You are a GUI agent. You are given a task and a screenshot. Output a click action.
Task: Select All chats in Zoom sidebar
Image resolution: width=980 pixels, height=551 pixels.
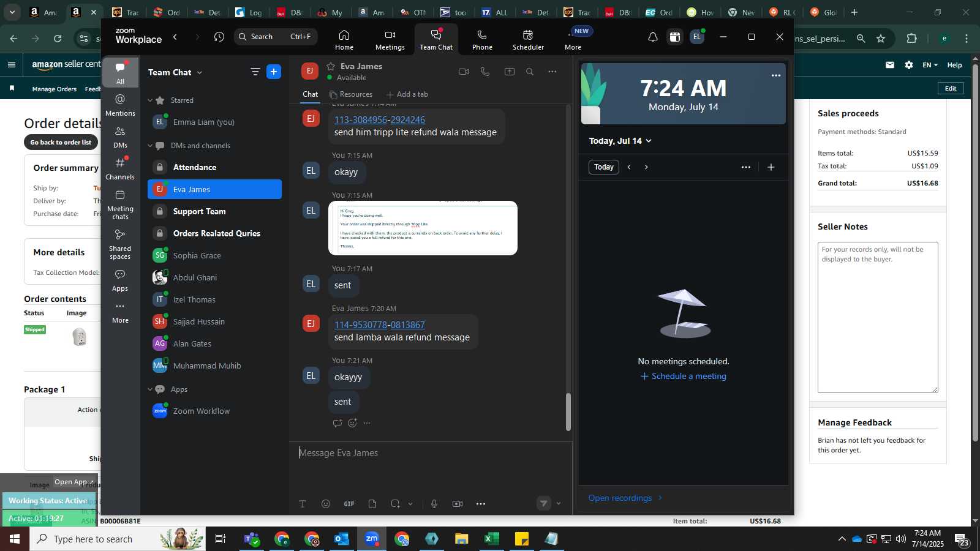[120, 73]
